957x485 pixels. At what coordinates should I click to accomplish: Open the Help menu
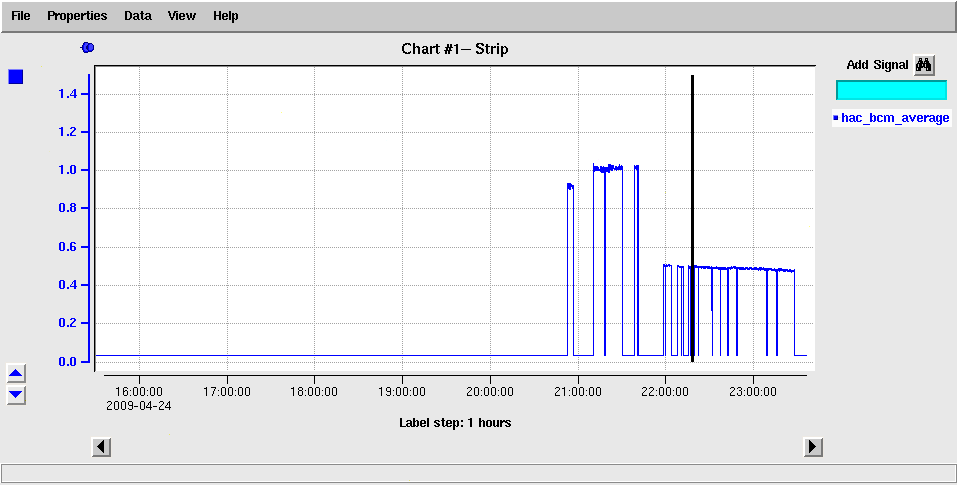[226, 16]
